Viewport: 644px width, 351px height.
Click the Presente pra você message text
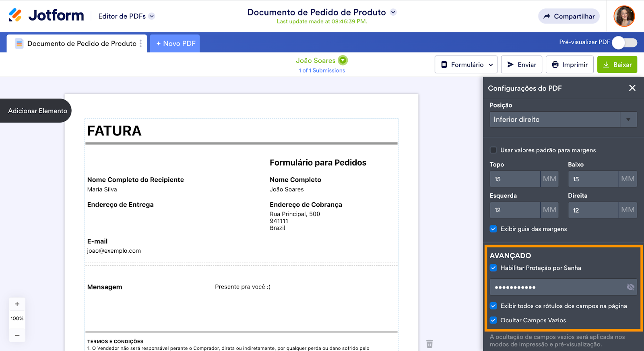(243, 287)
